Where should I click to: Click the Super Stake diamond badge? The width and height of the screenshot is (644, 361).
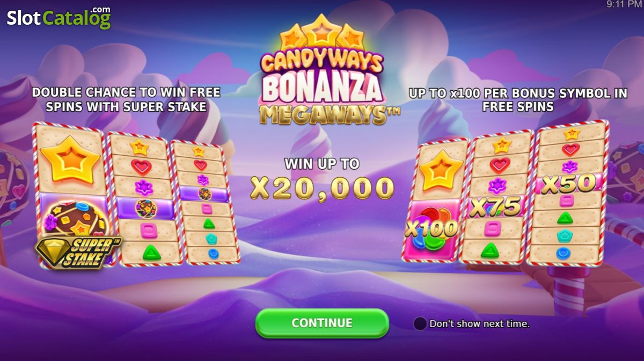tap(78, 251)
